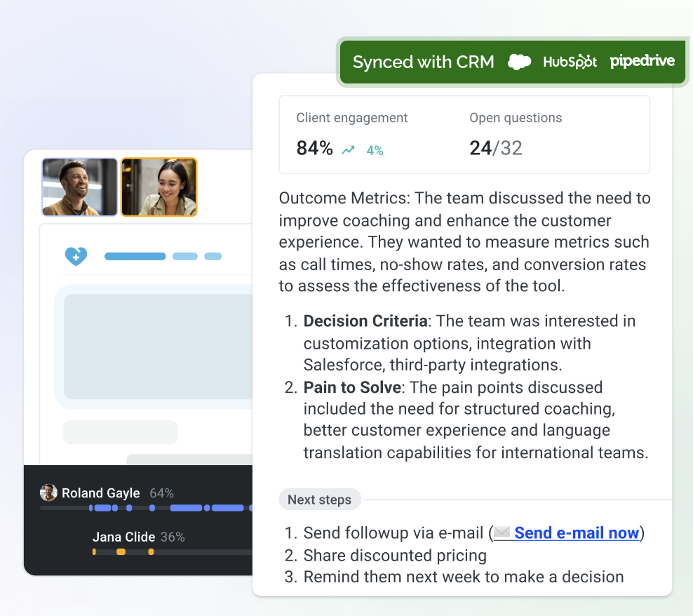The height and width of the screenshot is (616, 693).
Task: Select the Roland Gayle name label
Action: click(x=99, y=493)
